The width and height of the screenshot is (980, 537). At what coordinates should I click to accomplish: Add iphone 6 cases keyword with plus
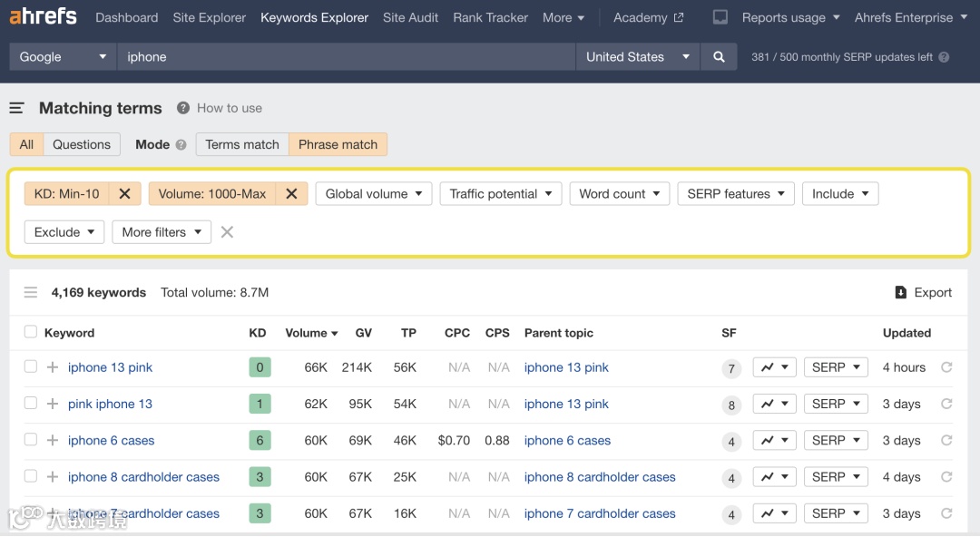click(x=53, y=441)
